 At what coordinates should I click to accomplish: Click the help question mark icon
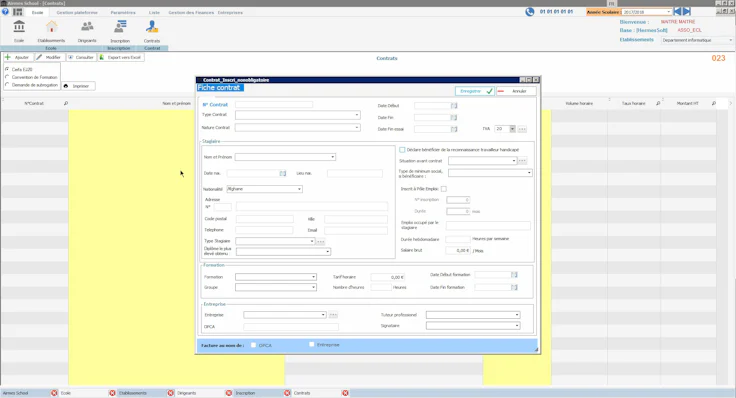coord(5,12)
